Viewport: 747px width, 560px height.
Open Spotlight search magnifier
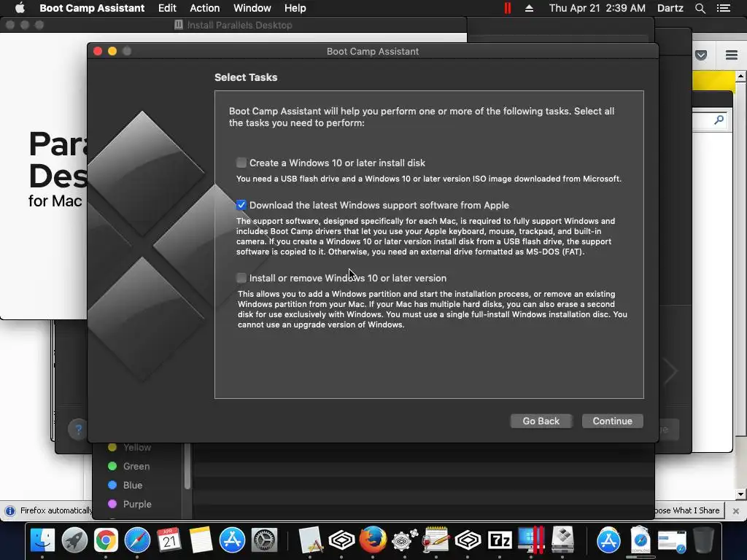tap(700, 8)
